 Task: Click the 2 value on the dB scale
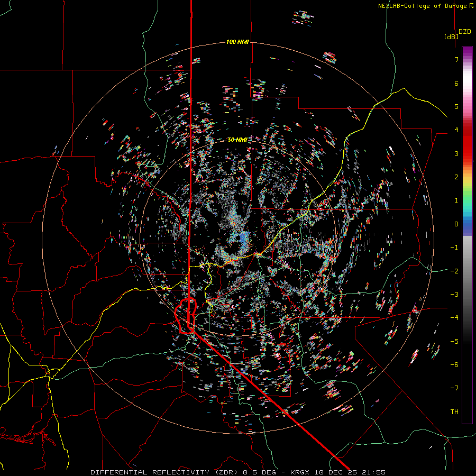tap(456, 177)
